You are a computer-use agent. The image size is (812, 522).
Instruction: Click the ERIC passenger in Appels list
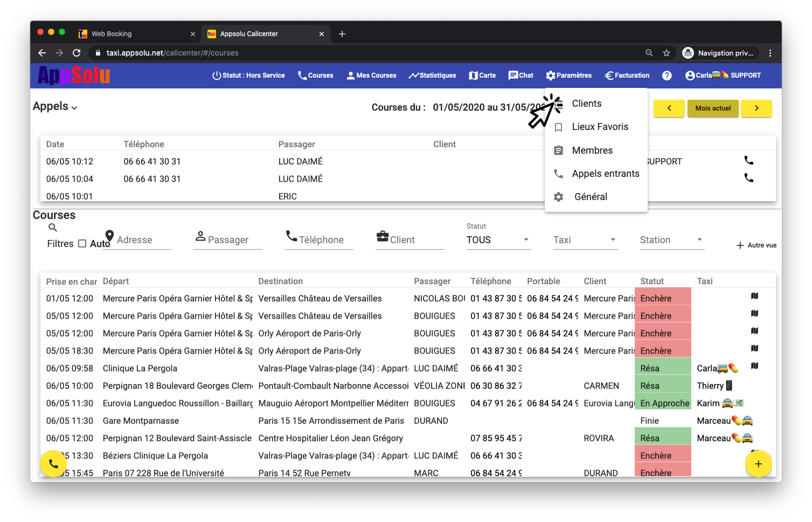pyautogui.click(x=288, y=196)
